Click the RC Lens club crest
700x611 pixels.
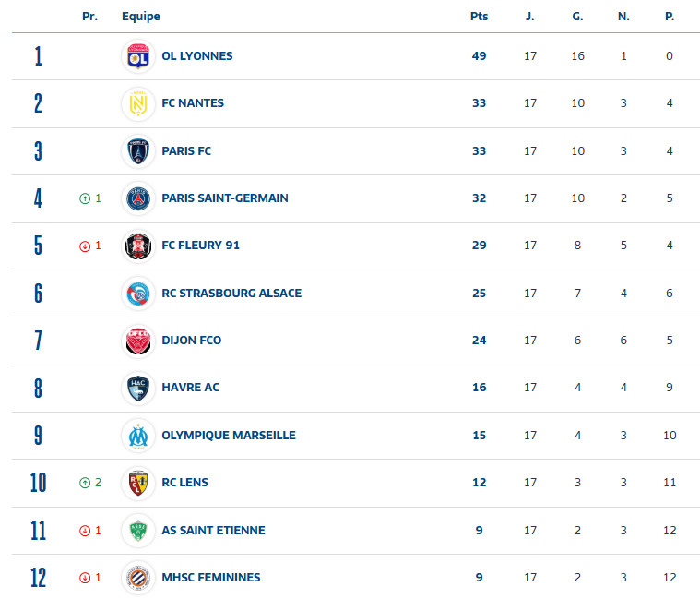click(x=138, y=483)
